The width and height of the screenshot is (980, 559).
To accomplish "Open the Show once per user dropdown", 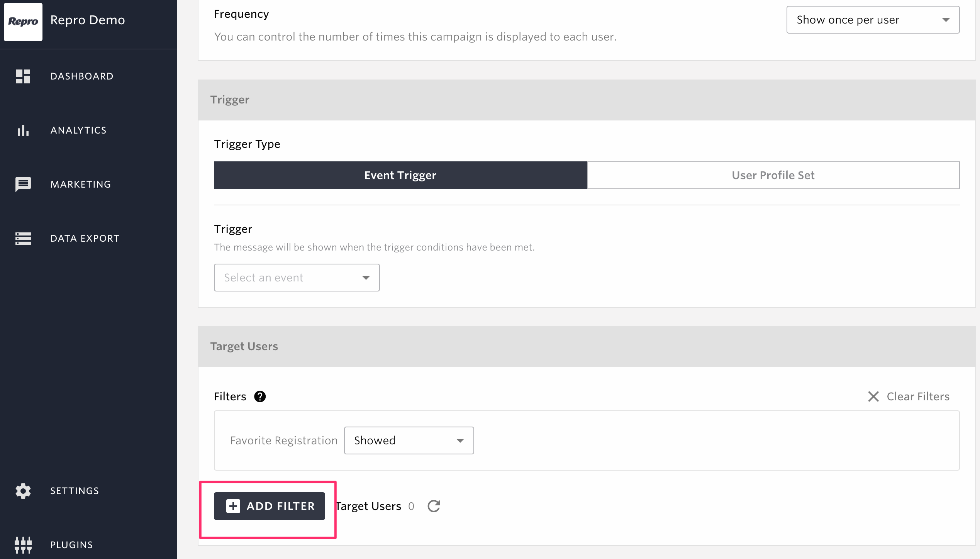I will tap(873, 20).
